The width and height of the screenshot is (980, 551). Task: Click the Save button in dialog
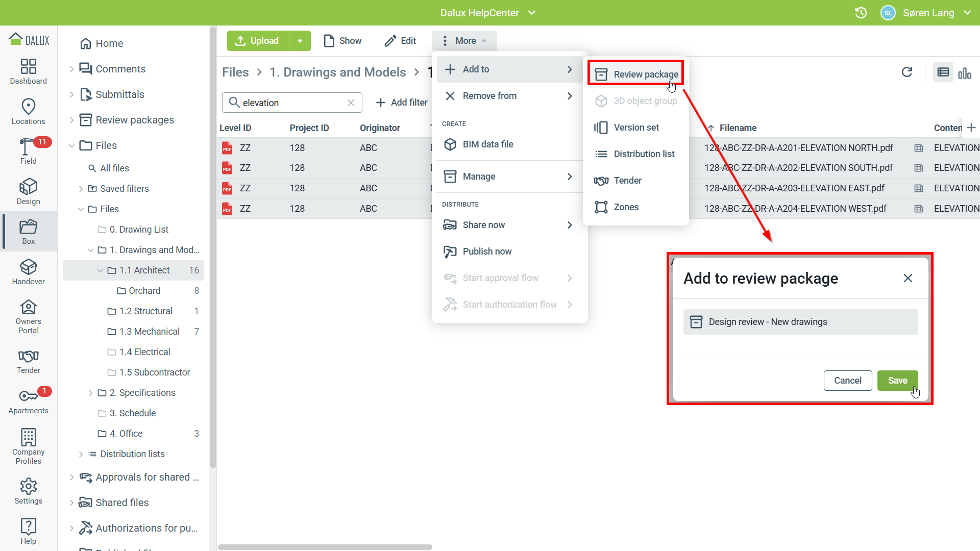(x=897, y=381)
